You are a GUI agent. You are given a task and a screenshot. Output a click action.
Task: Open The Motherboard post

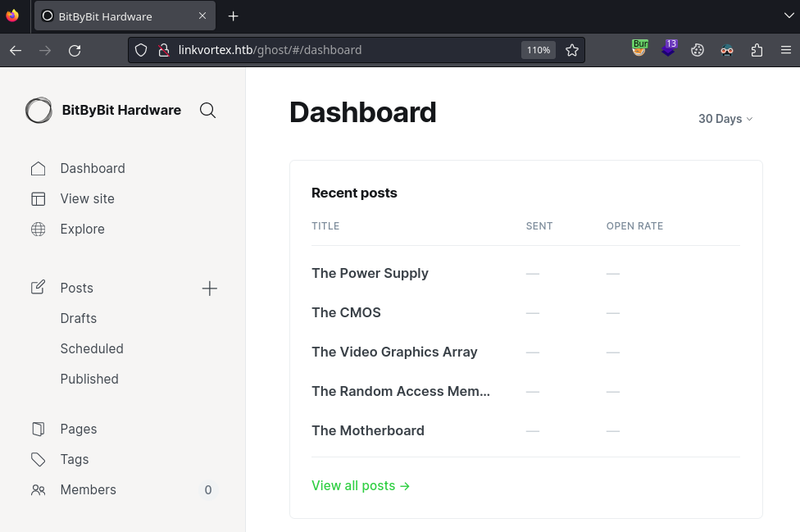point(368,431)
